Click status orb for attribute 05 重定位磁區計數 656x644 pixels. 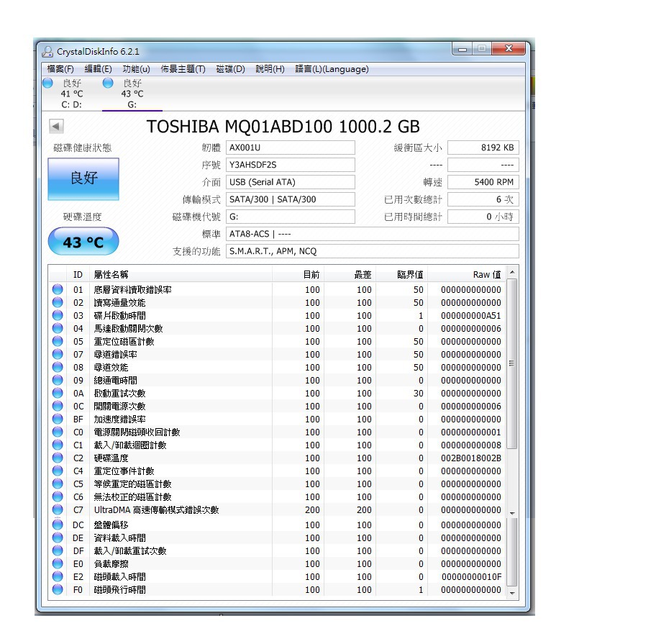[x=58, y=341]
